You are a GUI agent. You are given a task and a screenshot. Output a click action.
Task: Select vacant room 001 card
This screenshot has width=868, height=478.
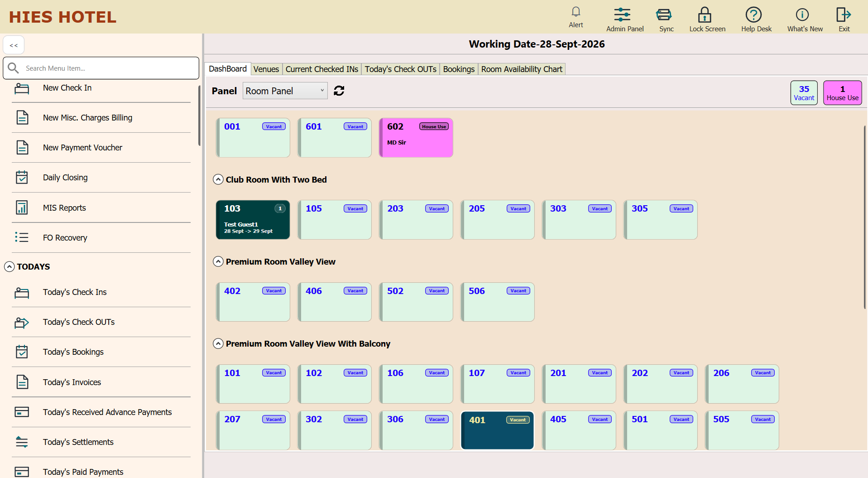tap(253, 138)
